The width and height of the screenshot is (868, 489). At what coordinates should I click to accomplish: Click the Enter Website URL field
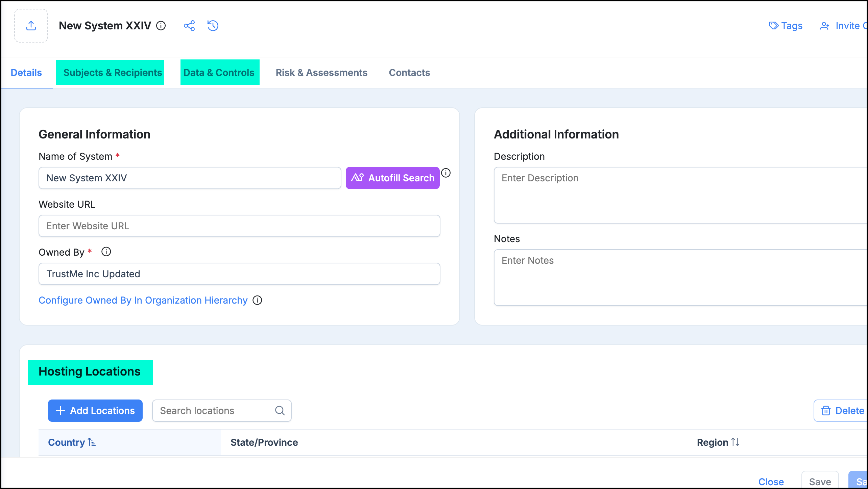pyautogui.click(x=239, y=226)
